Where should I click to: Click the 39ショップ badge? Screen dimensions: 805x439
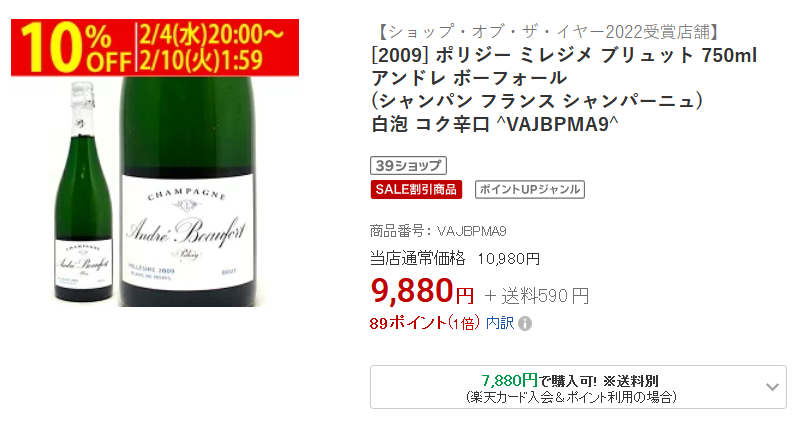[408, 165]
